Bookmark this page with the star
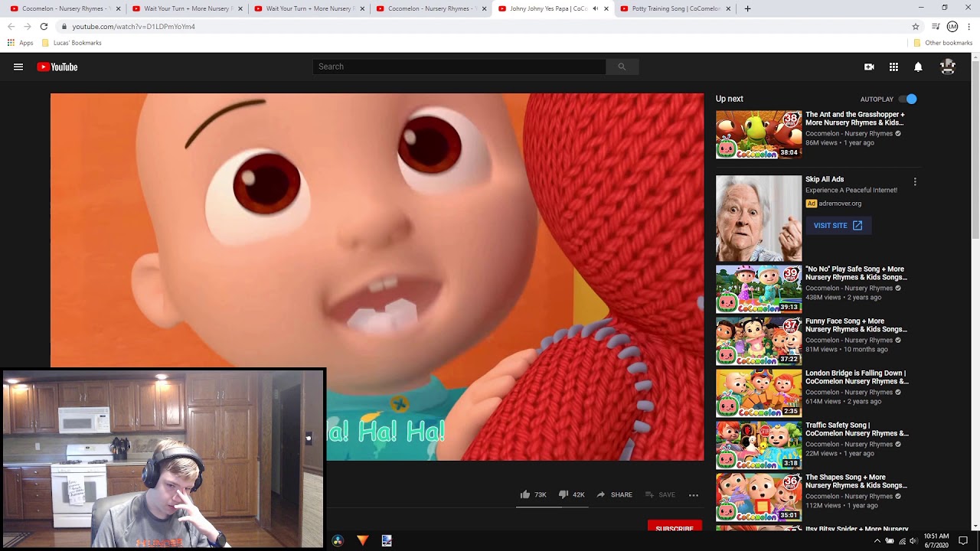Viewport: 980px width, 551px height. tap(916, 26)
